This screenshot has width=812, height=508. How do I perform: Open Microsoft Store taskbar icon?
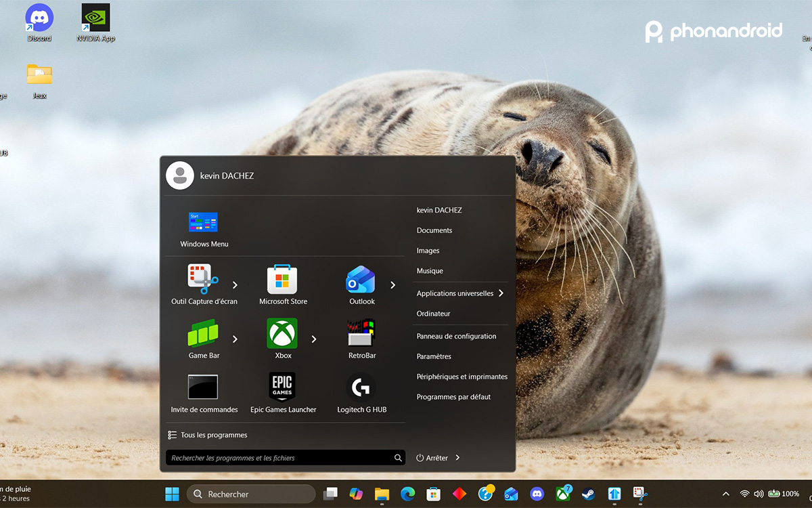(433, 494)
